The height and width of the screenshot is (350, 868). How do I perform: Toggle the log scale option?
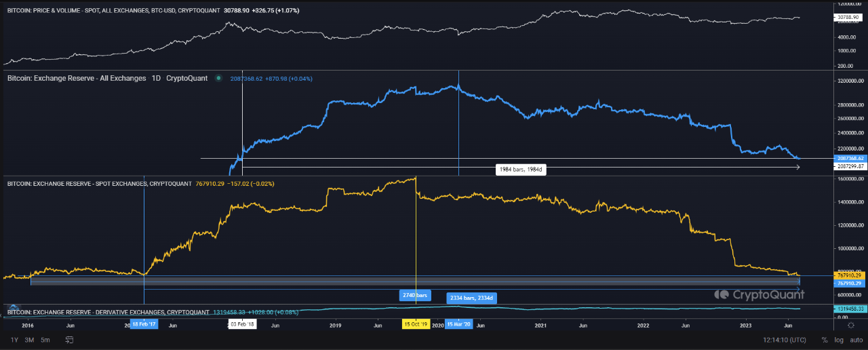(839, 340)
